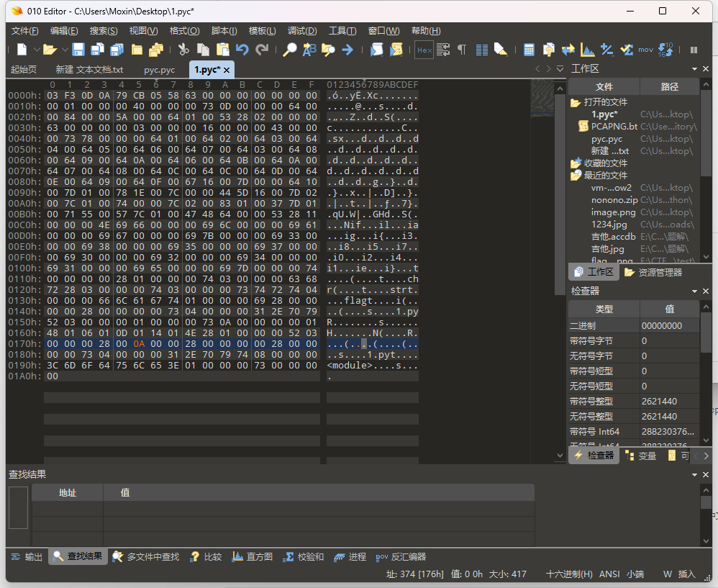This screenshot has height=588, width=718.
Task: Expand the Open file dropdown arrow
Action: [x=63, y=50]
